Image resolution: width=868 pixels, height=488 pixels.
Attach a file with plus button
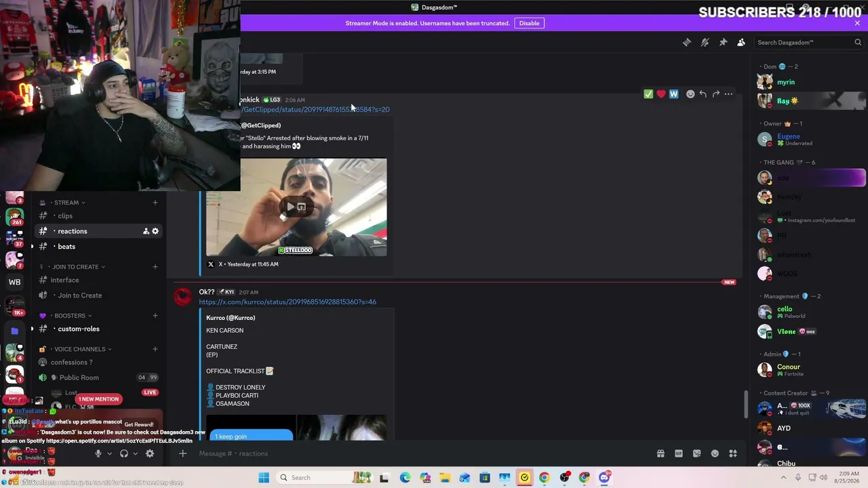click(x=182, y=453)
